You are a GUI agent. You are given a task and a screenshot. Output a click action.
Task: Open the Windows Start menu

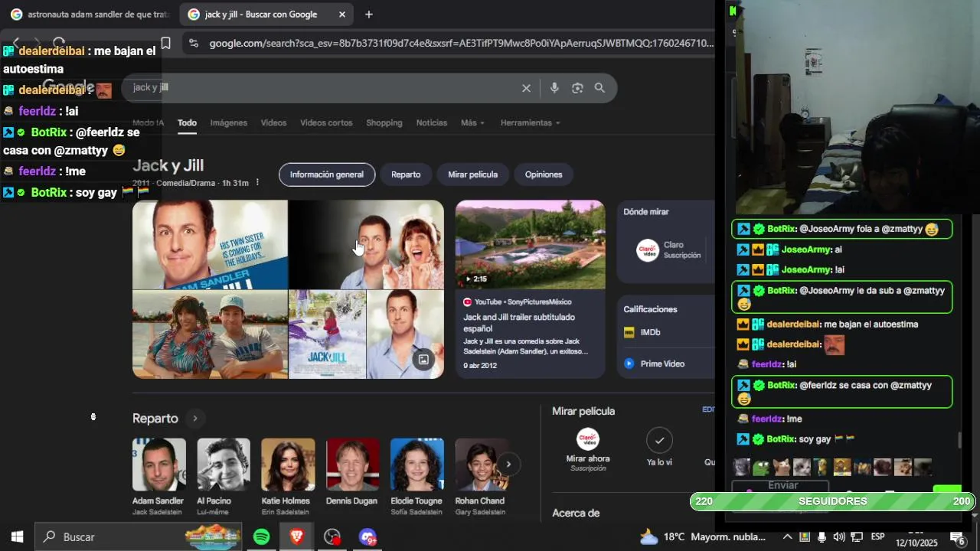(17, 537)
